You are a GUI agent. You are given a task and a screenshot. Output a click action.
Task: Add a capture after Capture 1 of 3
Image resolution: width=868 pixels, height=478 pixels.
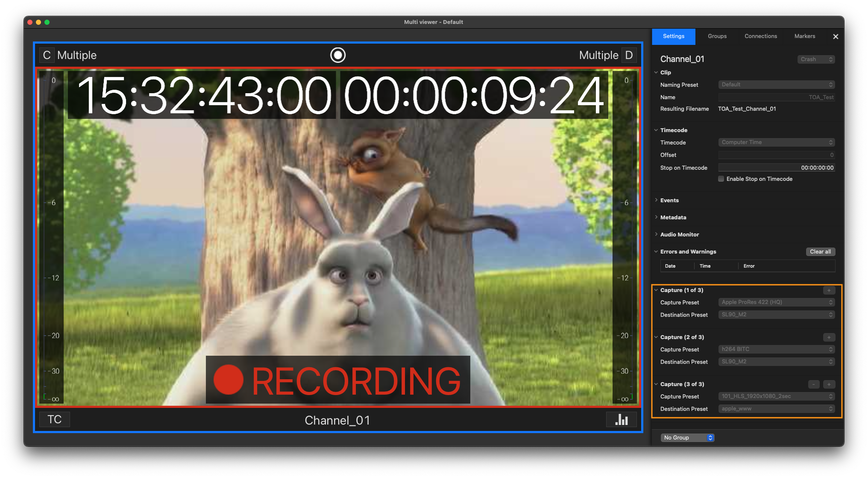pos(829,290)
